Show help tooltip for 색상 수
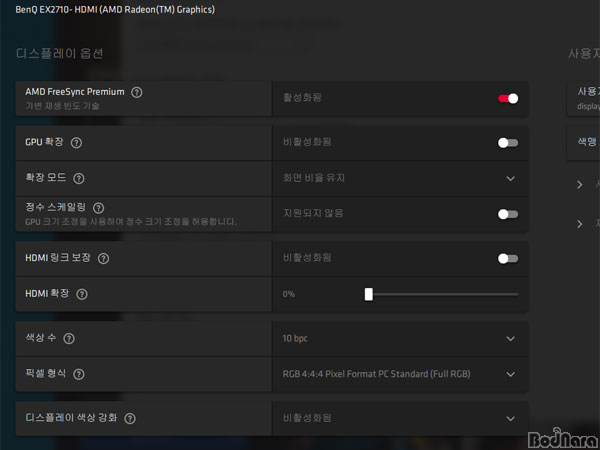This screenshot has height=450, width=600. pyautogui.click(x=69, y=338)
